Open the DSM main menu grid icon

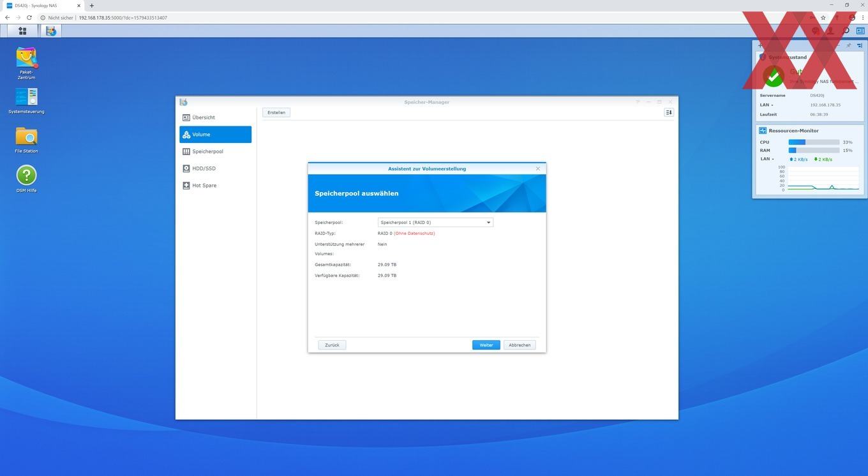tap(22, 31)
